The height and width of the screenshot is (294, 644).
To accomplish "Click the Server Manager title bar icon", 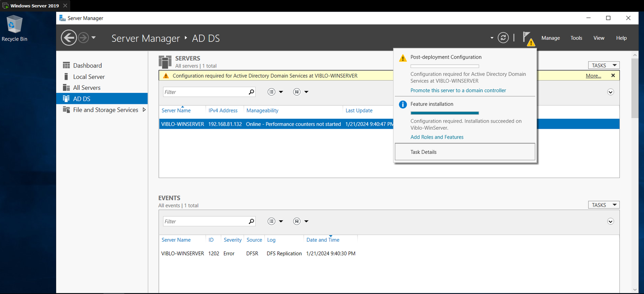I will point(62,18).
